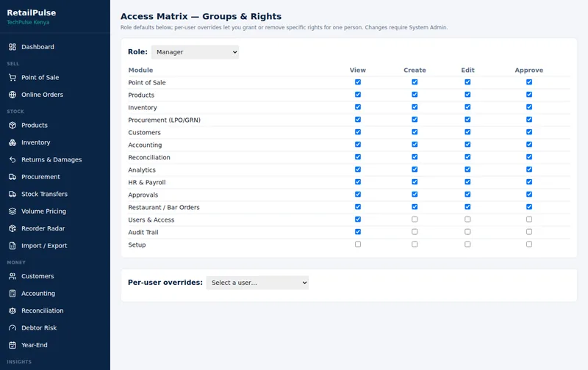
Task: Click the Reorder Radar package icon
Action: [12, 228]
